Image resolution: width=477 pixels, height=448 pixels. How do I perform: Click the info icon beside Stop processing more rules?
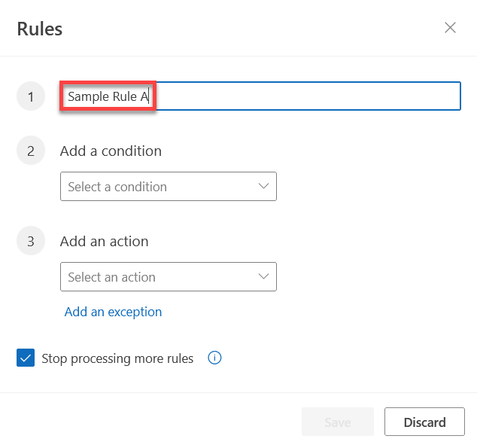[x=214, y=358]
